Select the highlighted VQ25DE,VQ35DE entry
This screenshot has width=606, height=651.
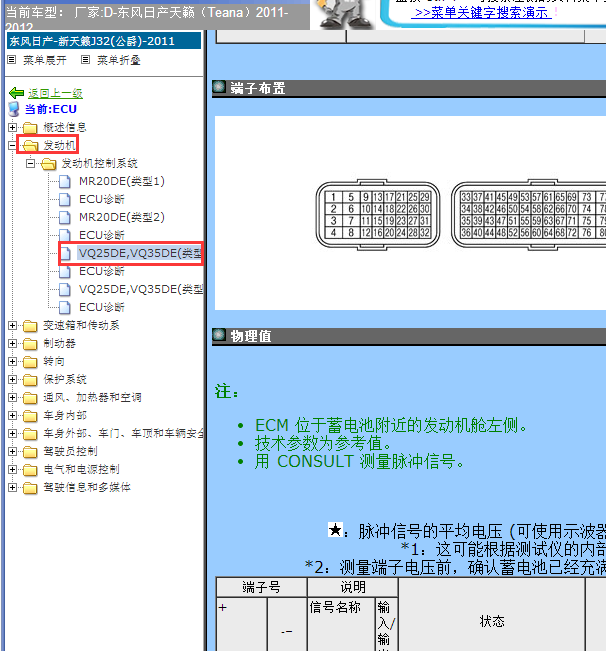pos(140,253)
